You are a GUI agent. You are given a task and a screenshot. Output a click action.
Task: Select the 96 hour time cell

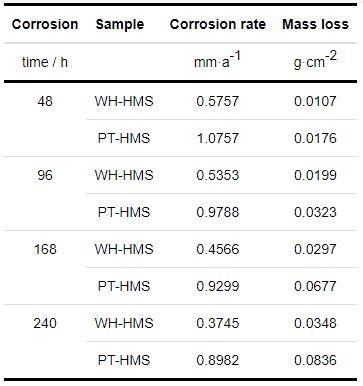[x=45, y=175]
